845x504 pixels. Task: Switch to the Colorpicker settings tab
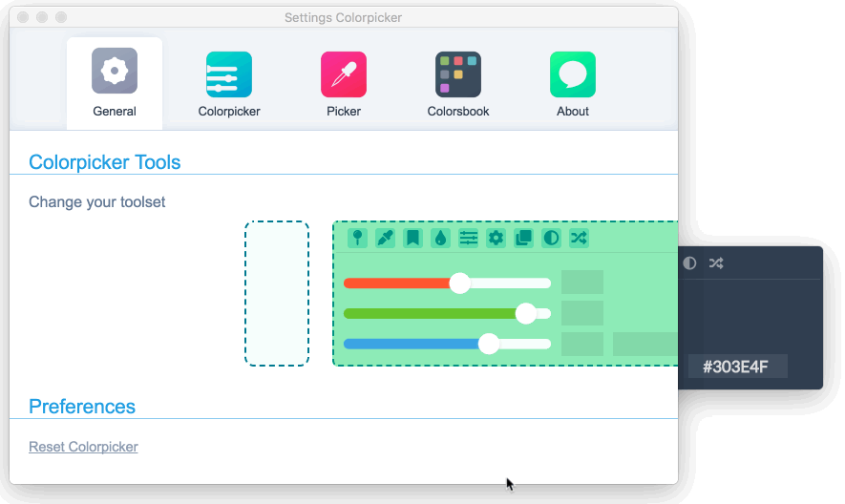point(229,85)
